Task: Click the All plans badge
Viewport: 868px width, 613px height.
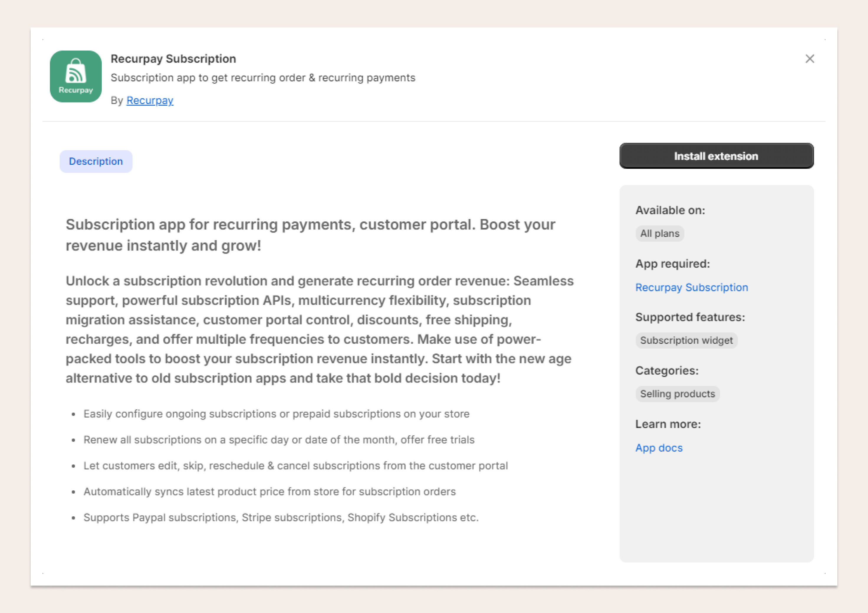Action: click(660, 234)
